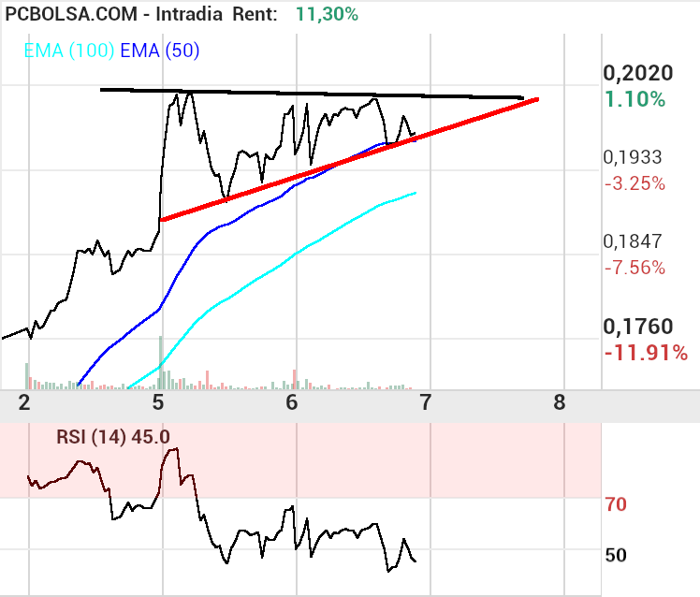
Task: Click the RSI (14) 45.0 indicator label
Action: point(112,435)
